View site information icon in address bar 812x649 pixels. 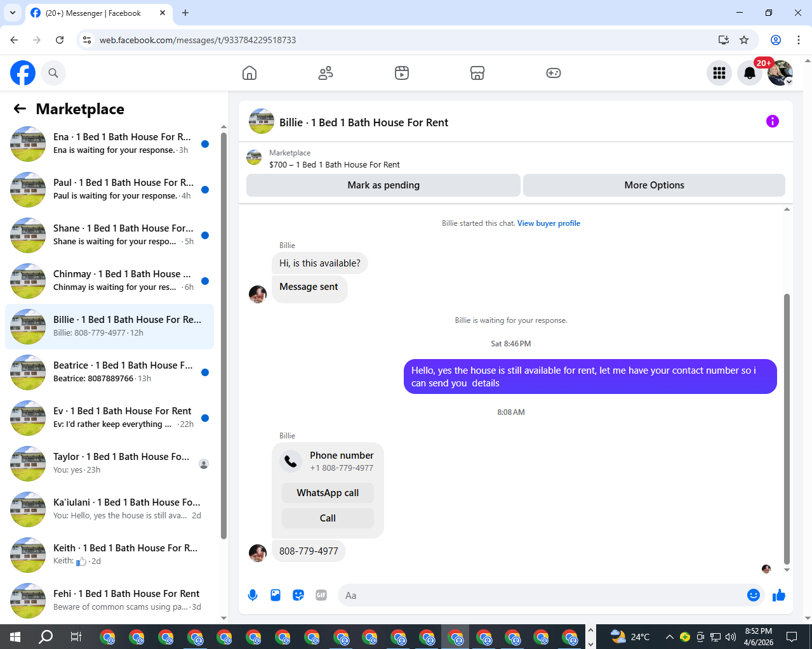88,40
